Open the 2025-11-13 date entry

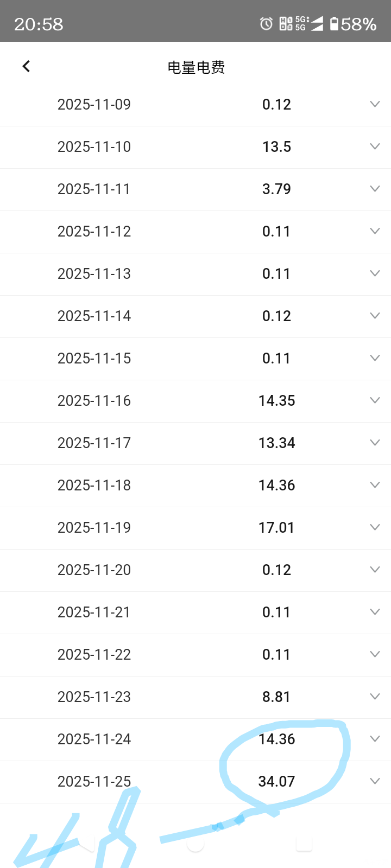click(94, 274)
